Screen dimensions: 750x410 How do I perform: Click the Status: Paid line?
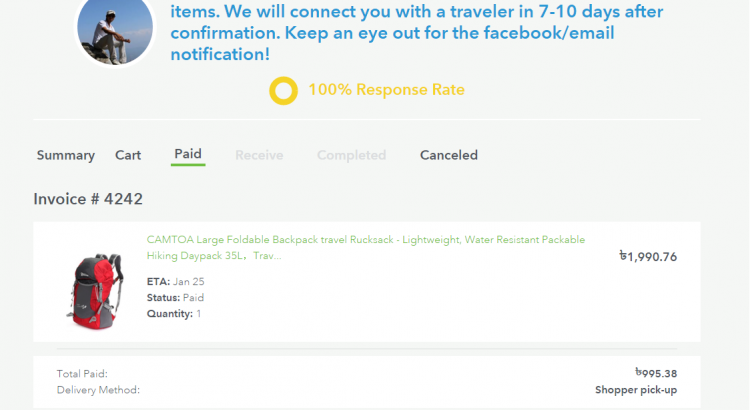pyautogui.click(x=175, y=298)
